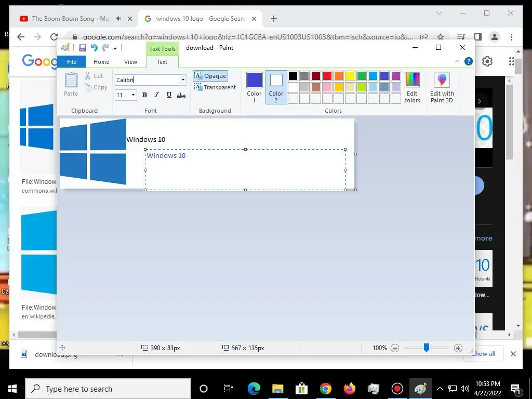The width and height of the screenshot is (532, 399).
Task: Click the taskbar search box
Action: coord(108,389)
